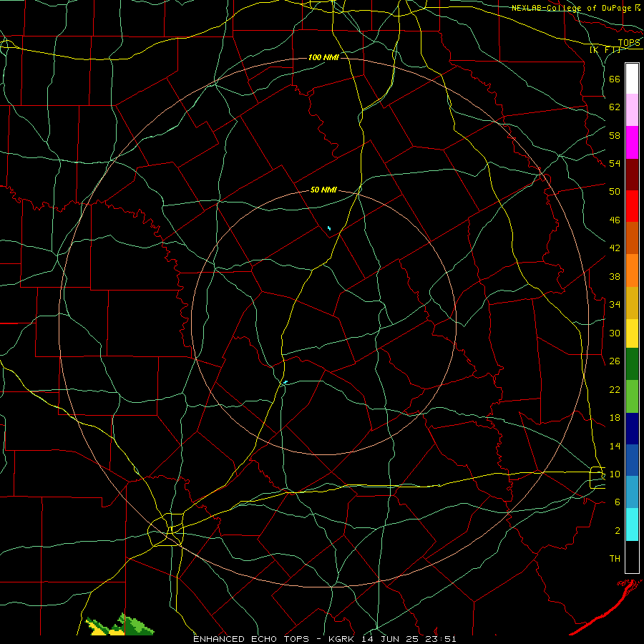Click the 26 label on the scale
The image size is (644, 644).
pos(615,361)
